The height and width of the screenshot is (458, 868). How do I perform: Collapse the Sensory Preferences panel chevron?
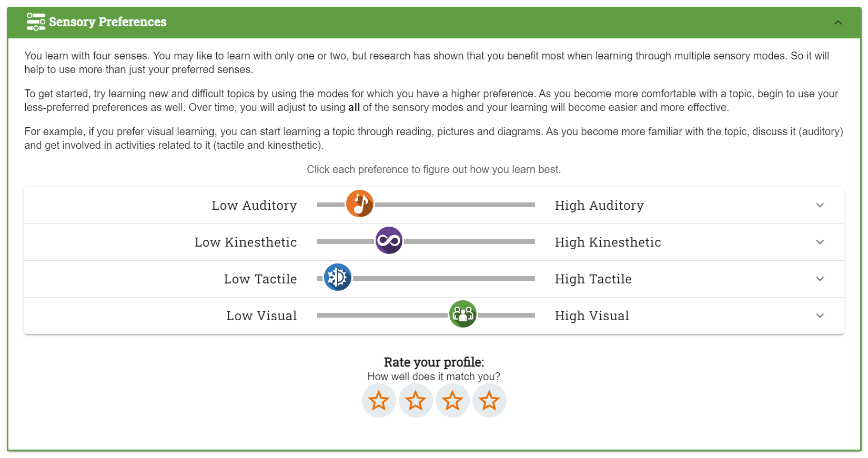838,23
